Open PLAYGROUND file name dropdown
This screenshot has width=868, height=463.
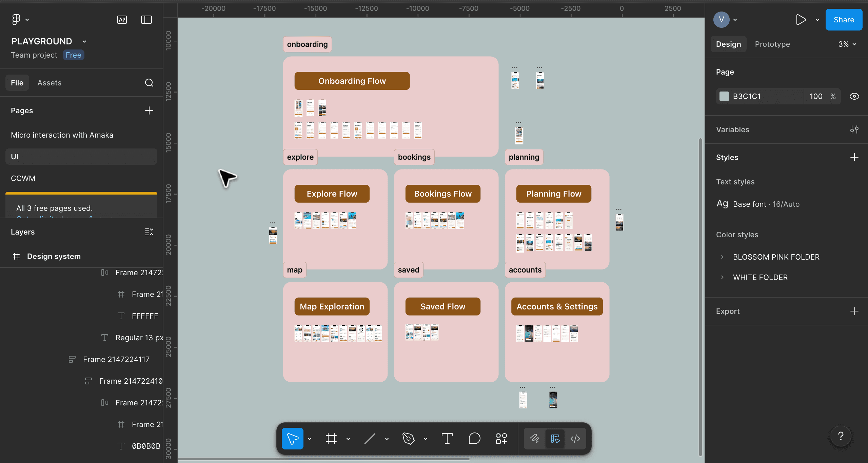tap(84, 41)
